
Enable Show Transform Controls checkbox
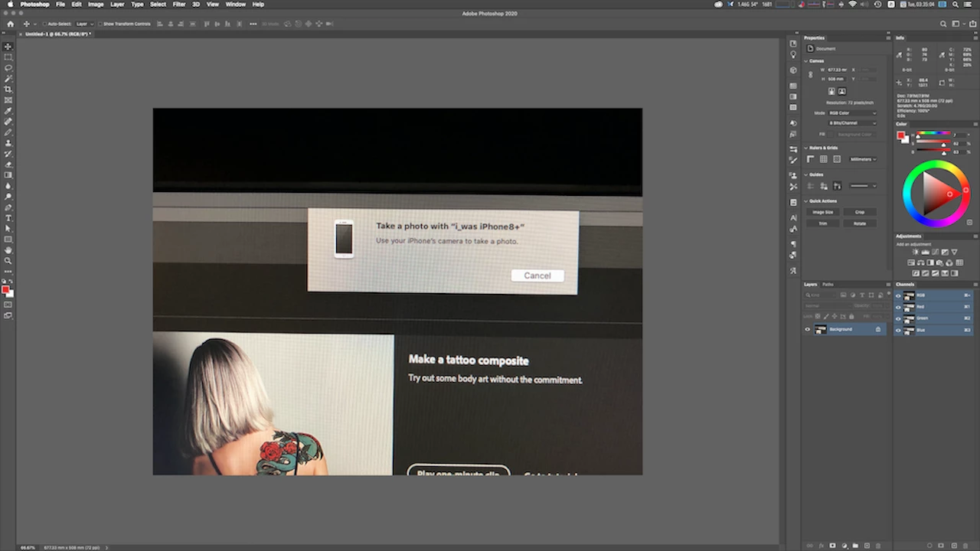click(100, 24)
